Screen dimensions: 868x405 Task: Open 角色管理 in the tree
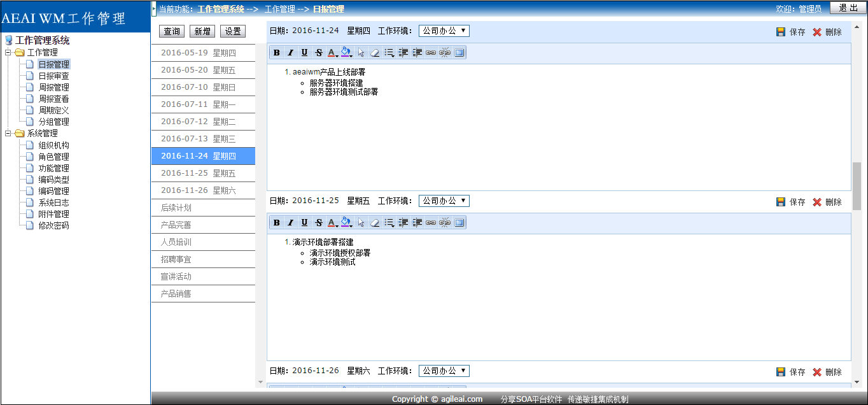pyautogui.click(x=53, y=157)
